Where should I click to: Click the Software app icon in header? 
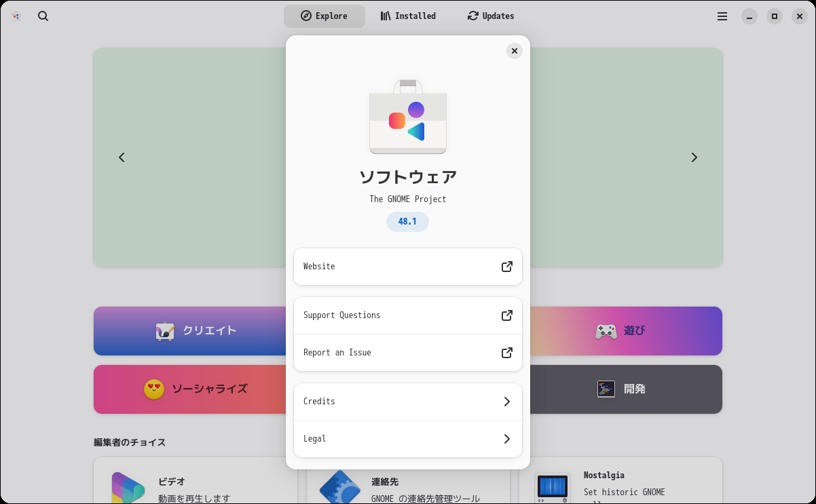[x=16, y=16]
